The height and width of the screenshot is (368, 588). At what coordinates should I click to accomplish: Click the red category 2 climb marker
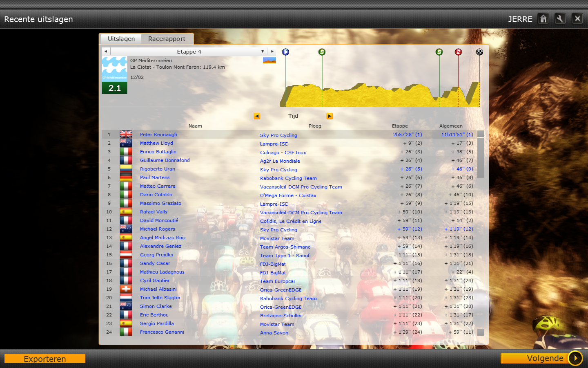(458, 52)
